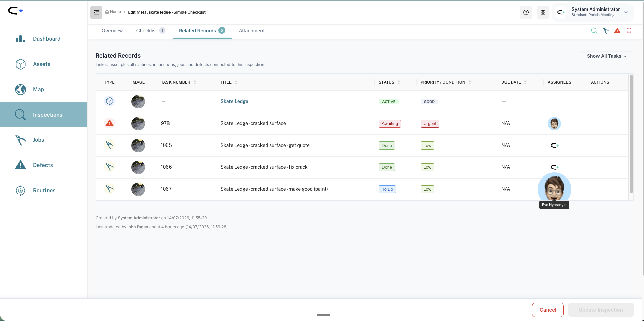Click the Done badge in row 1065

coord(387,146)
